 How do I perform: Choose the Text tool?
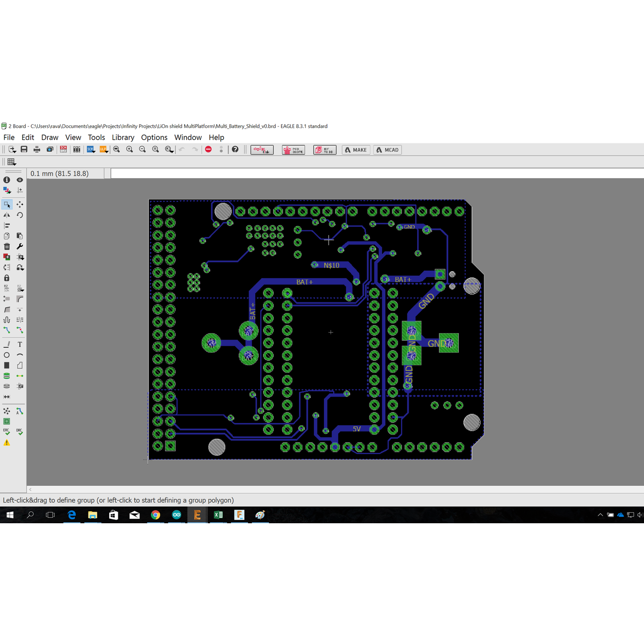click(20, 345)
